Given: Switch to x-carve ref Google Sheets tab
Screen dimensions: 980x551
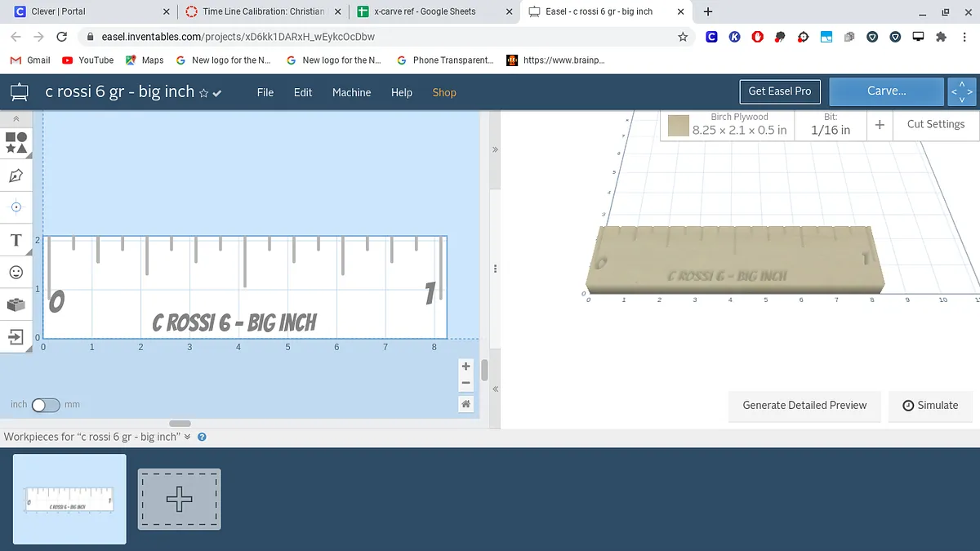Looking at the screenshot, I should pos(425,11).
